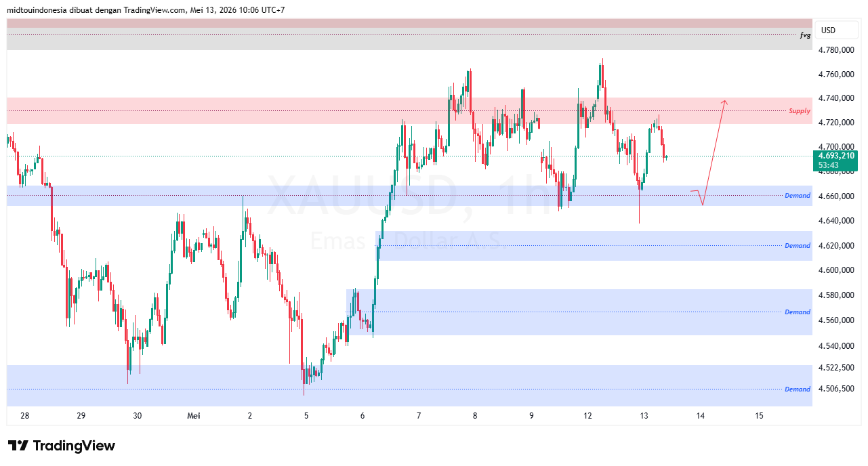Click price axis value 4.540,000
This screenshot has width=868, height=466.
pyautogui.click(x=836, y=346)
